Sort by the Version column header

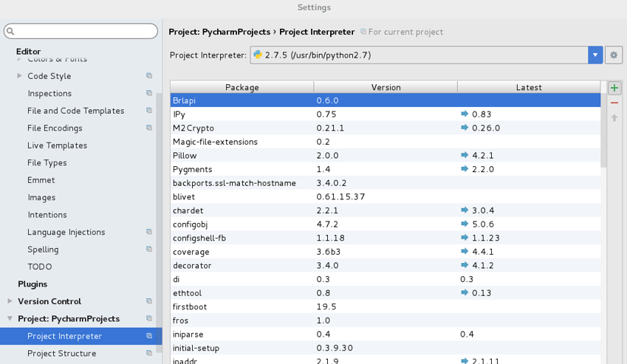pyautogui.click(x=386, y=87)
